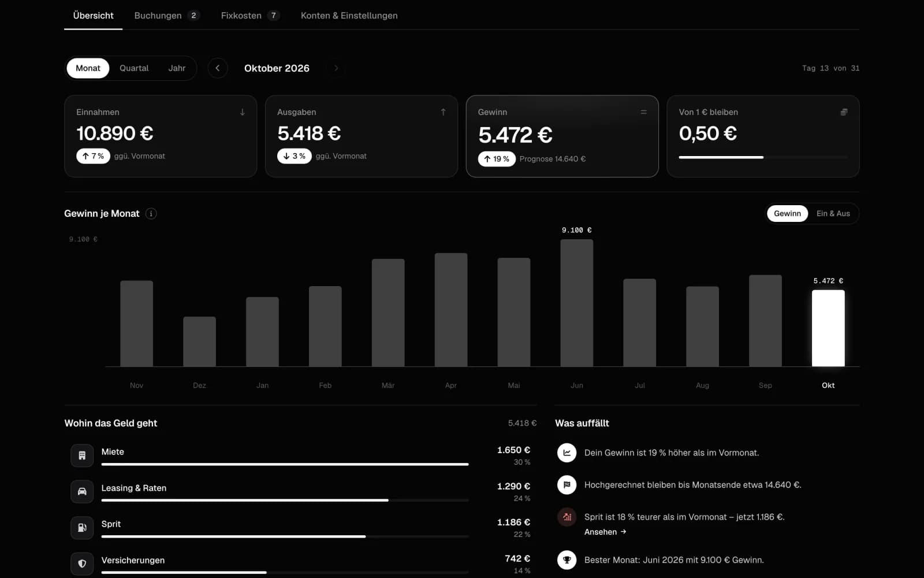Image resolution: width=924 pixels, height=578 pixels.
Task: Open the Übersicht tab
Action: point(93,16)
